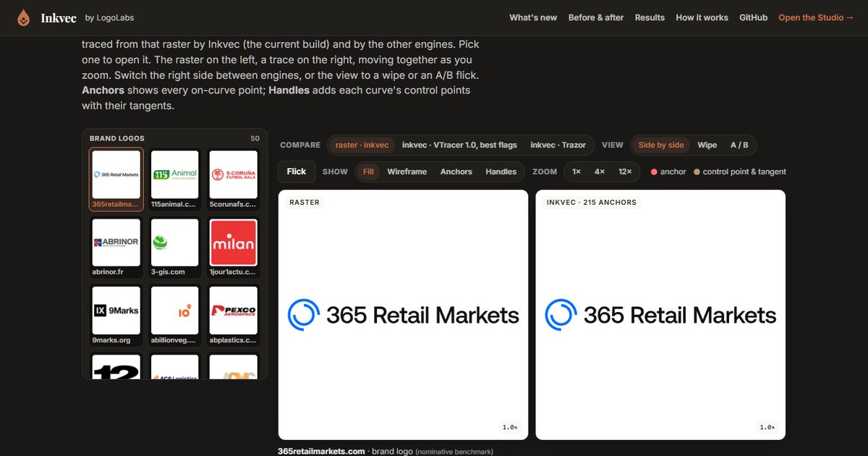The width and height of the screenshot is (868, 456).
Task: Select the raster · inkvec comparison
Action: (x=362, y=145)
